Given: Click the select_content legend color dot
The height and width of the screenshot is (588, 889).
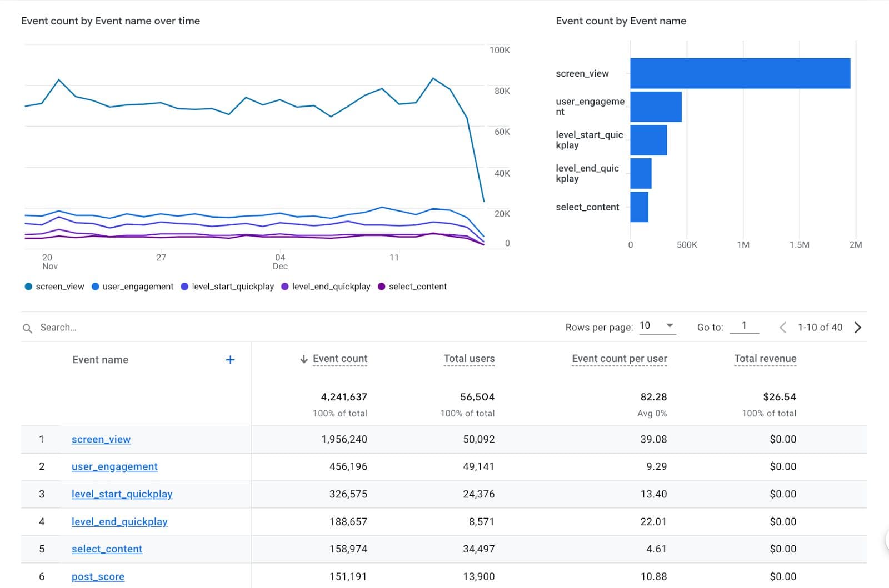Looking at the screenshot, I should 381,287.
